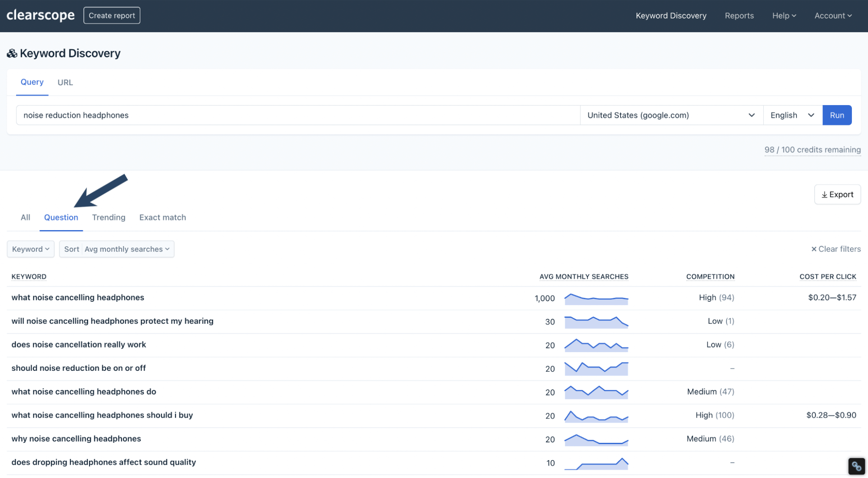
Task: Open the English language dropdown
Action: pos(792,115)
